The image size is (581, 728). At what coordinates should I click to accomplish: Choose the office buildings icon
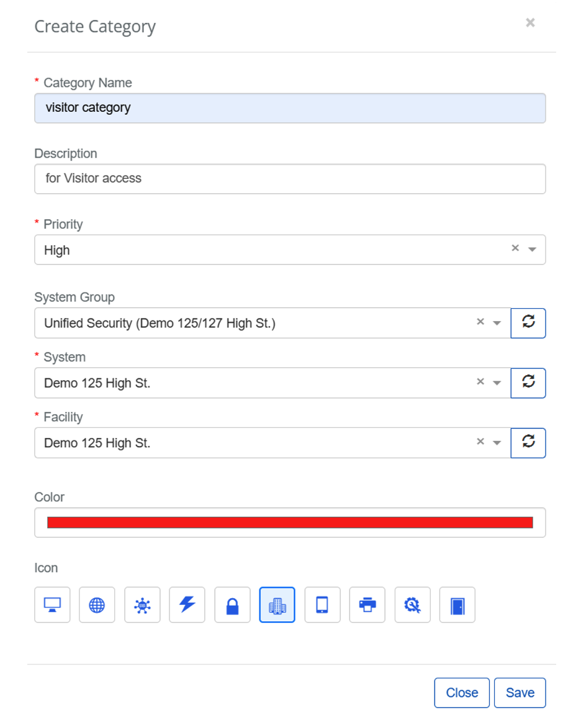(x=277, y=605)
